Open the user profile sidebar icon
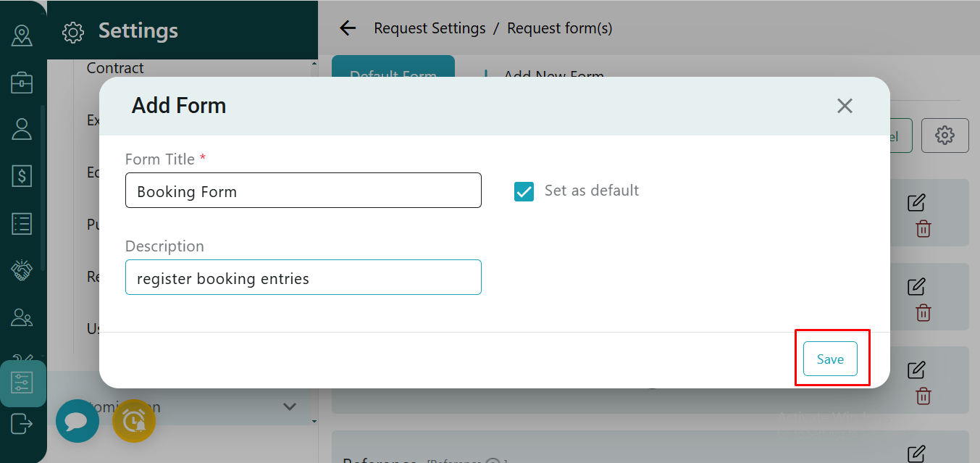Image resolution: width=980 pixels, height=463 pixels. point(22,129)
